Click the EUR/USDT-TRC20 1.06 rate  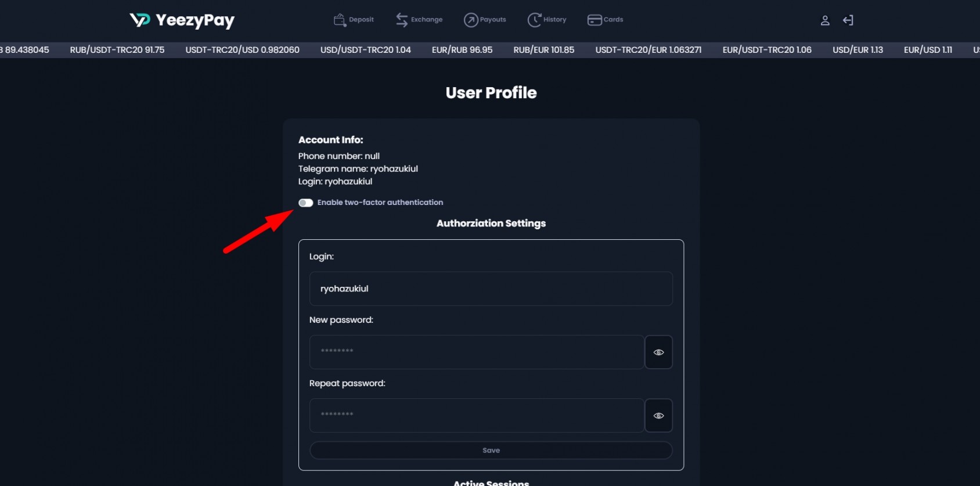pyautogui.click(x=767, y=50)
